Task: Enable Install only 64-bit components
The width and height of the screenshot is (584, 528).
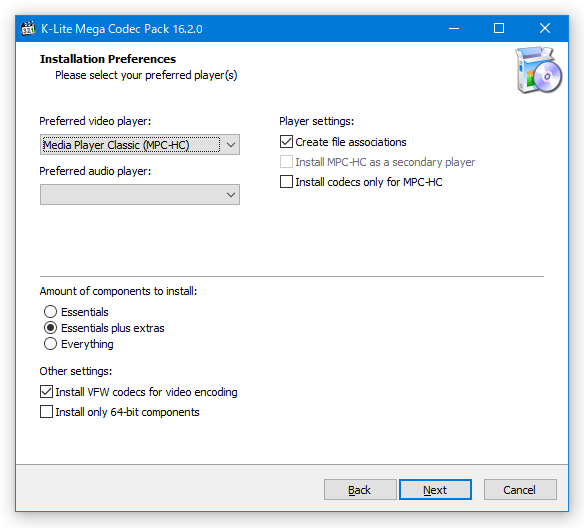Action: pos(46,412)
